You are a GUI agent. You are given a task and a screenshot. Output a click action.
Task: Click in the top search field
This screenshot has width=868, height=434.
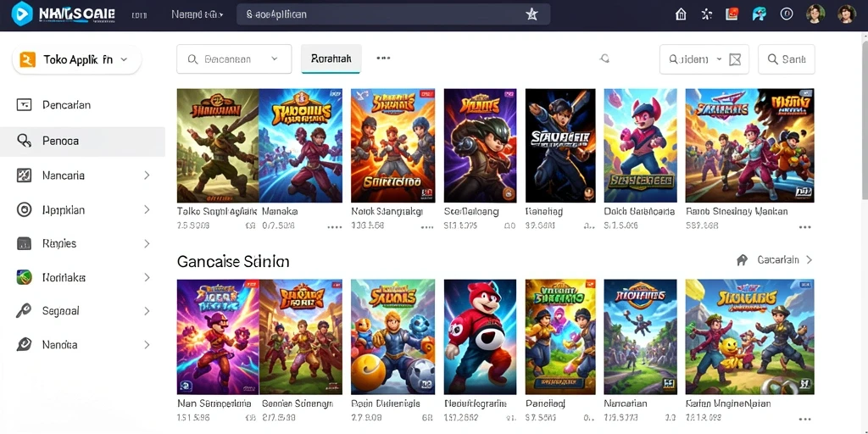coord(393,14)
